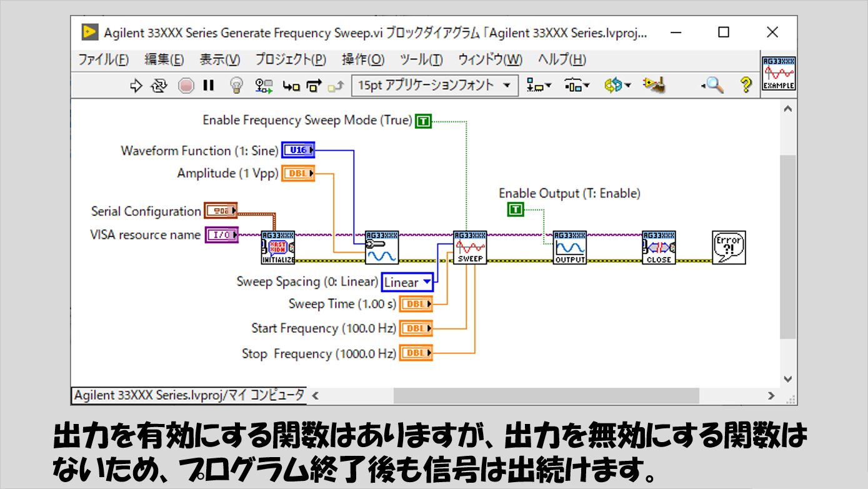Select the Simple Error Handler node
This screenshot has width=868, height=489.
pyautogui.click(x=729, y=248)
